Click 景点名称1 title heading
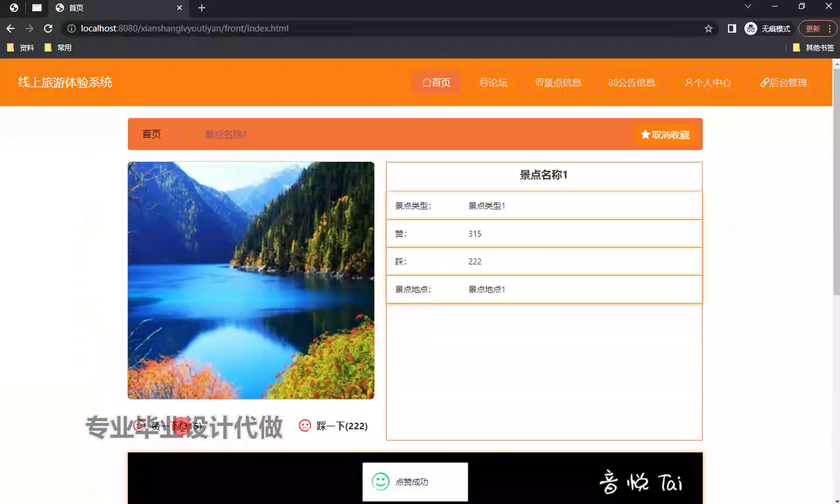This screenshot has width=840, height=504. pyautogui.click(x=544, y=175)
